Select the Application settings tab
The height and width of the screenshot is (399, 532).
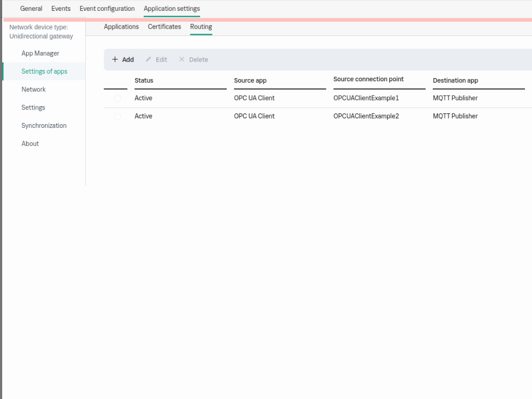[171, 9]
